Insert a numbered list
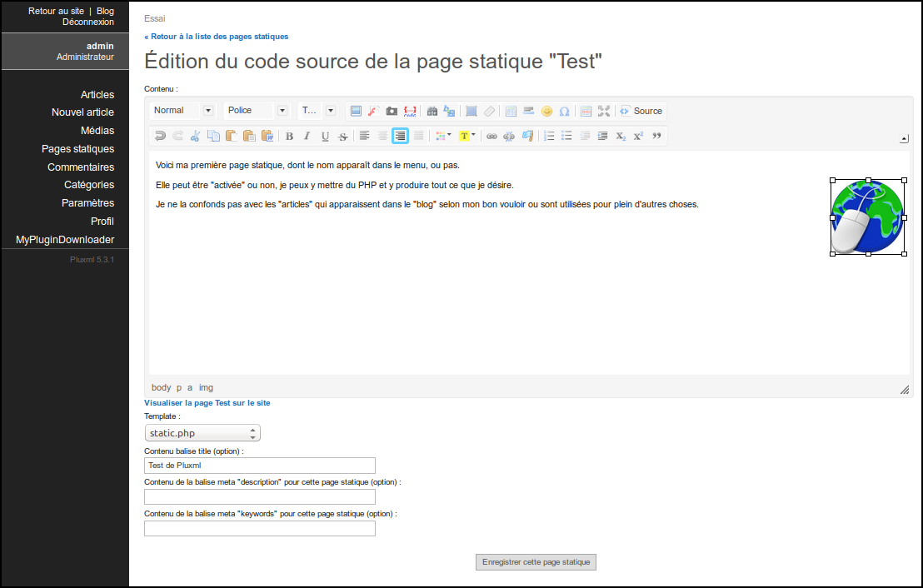Screen dimensions: 923x588 (x=549, y=136)
